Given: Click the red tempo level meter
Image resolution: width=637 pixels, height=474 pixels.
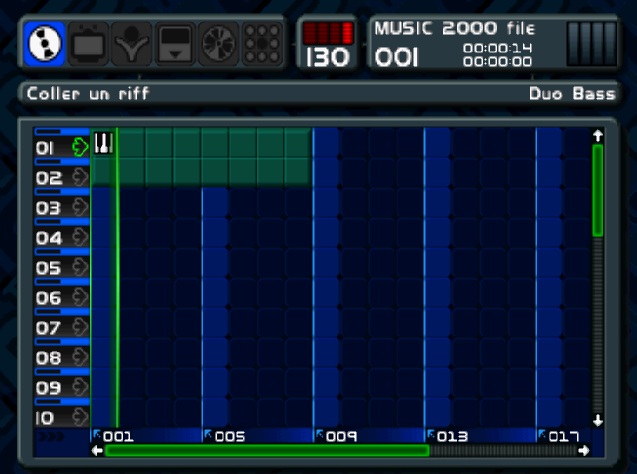Looking at the screenshot, I should click(328, 33).
